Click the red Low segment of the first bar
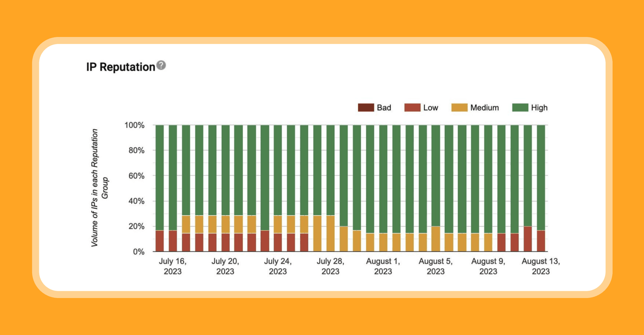Viewport: 644px width, 335px height. [x=160, y=241]
